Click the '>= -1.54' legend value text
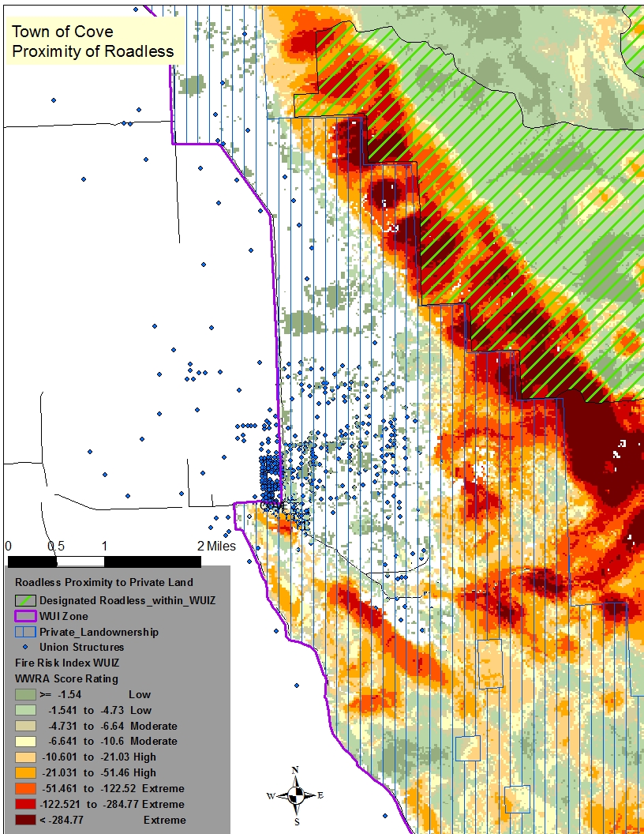 click(x=60, y=695)
